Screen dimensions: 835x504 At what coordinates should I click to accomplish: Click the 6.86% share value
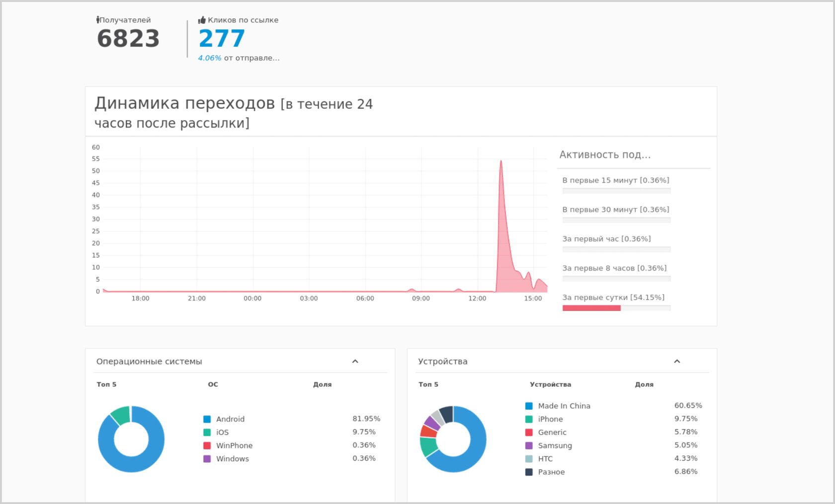(x=686, y=471)
